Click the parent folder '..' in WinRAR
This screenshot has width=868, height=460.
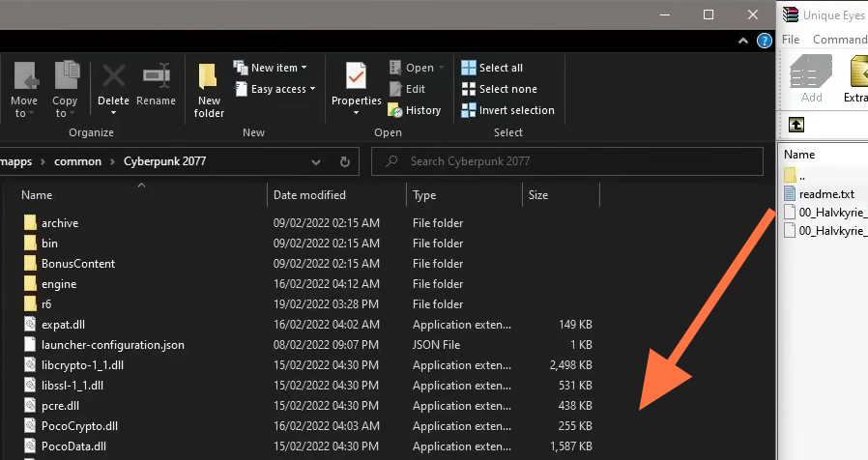(x=795, y=176)
